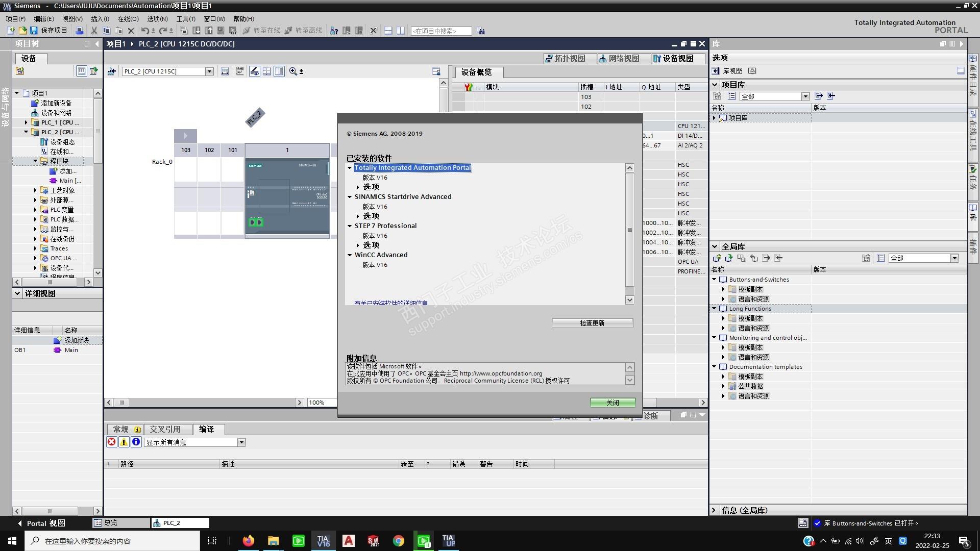Screen dimensions: 980x551
Task: Collapse the Long Functions library node
Action: pyautogui.click(x=715, y=309)
